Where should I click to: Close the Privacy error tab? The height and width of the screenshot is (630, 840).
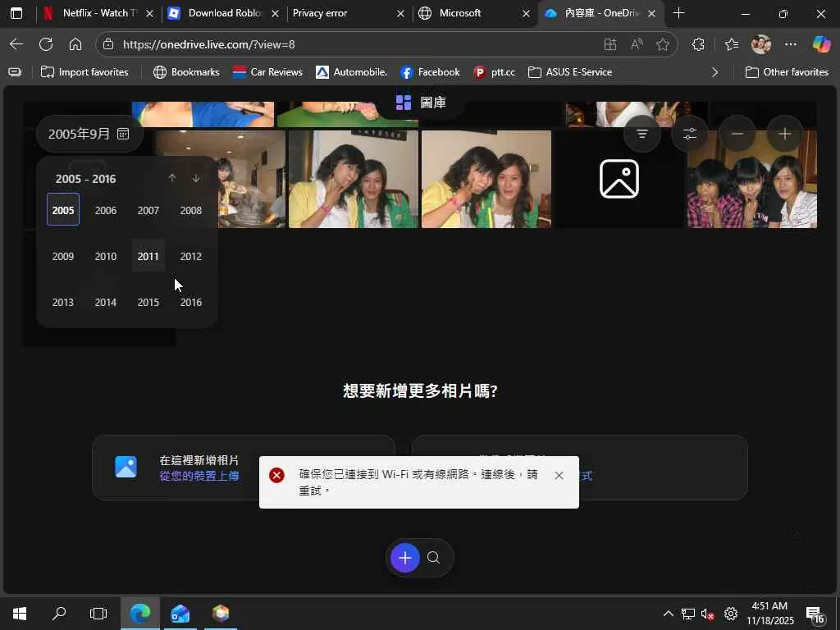(400, 13)
